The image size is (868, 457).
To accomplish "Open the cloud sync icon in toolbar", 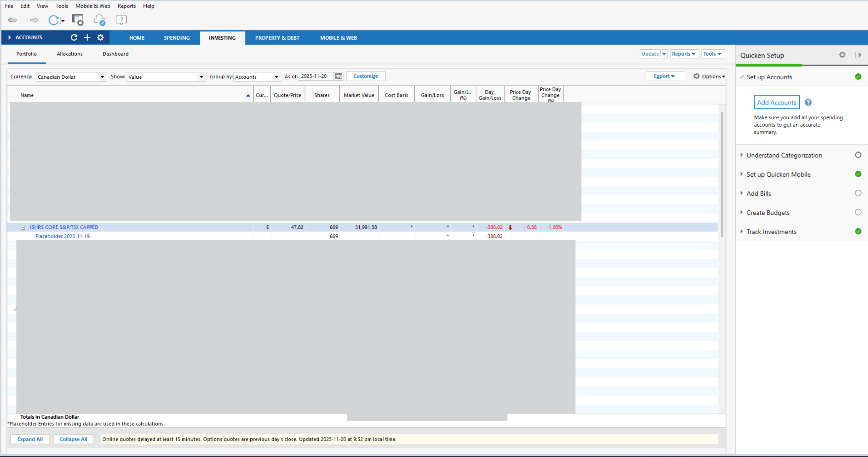I will 99,20.
